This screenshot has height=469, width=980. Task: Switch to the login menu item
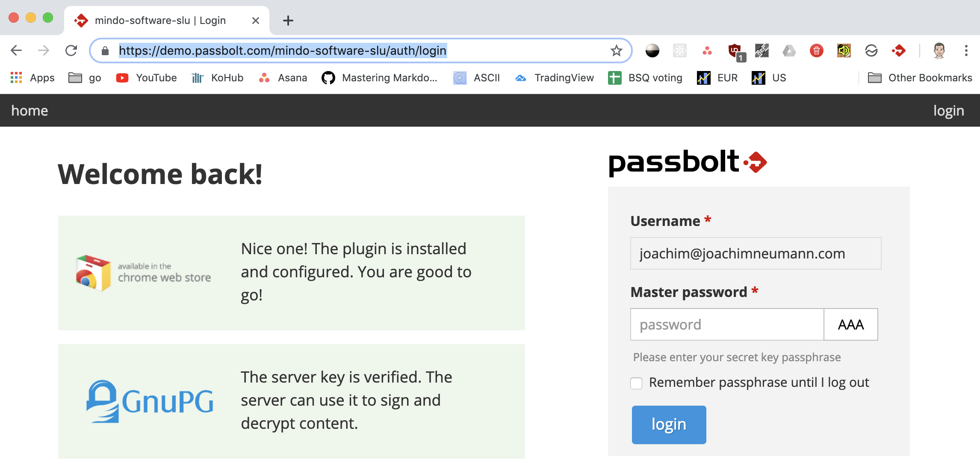click(949, 110)
